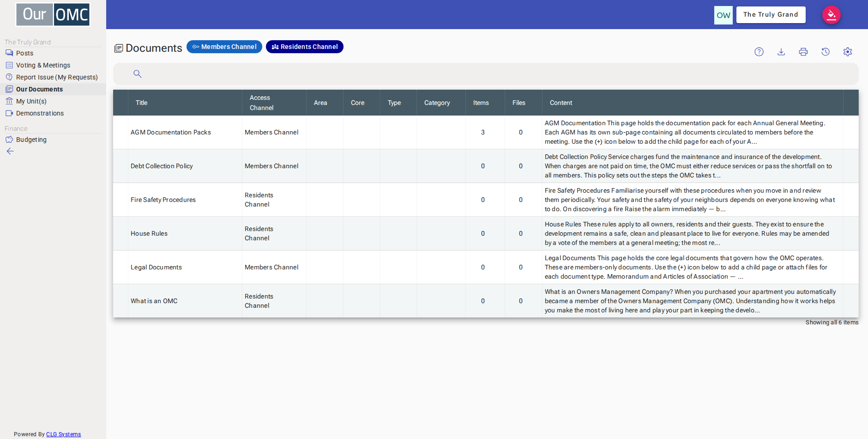Click the Budgeting piggy bank icon
The width and height of the screenshot is (868, 439).
pyautogui.click(x=9, y=140)
